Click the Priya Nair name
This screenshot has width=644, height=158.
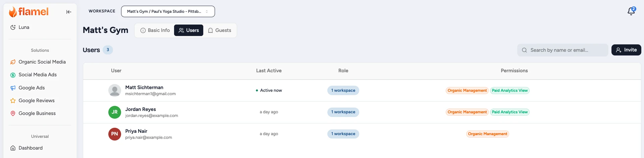(x=136, y=131)
